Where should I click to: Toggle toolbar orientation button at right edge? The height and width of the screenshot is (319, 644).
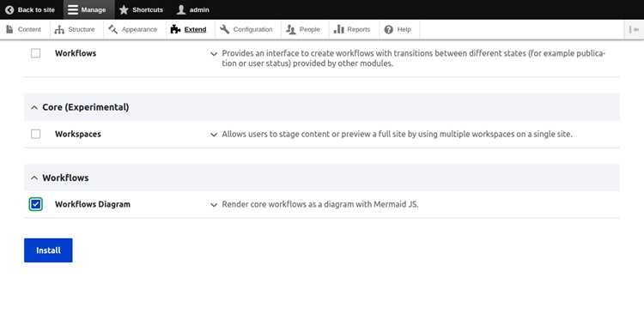tap(635, 29)
